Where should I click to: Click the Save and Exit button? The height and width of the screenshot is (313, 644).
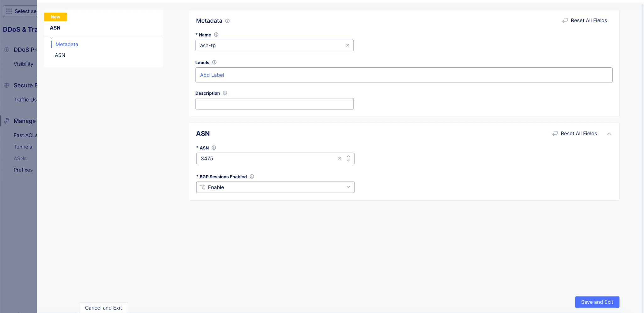click(x=597, y=302)
